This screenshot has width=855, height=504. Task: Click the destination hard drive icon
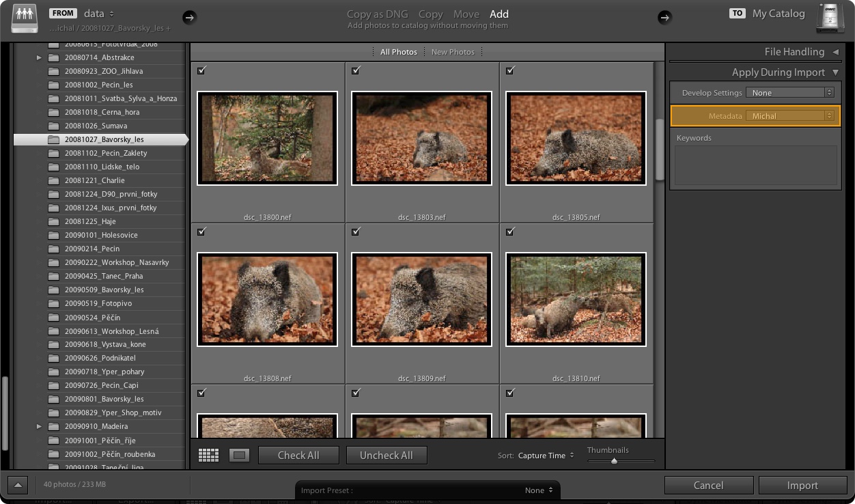tap(830, 19)
